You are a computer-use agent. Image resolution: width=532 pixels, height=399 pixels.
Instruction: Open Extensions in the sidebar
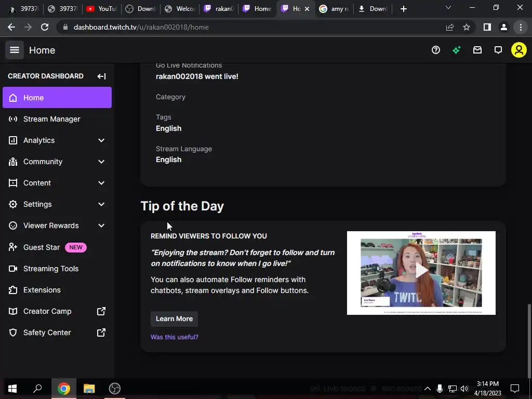point(57,290)
